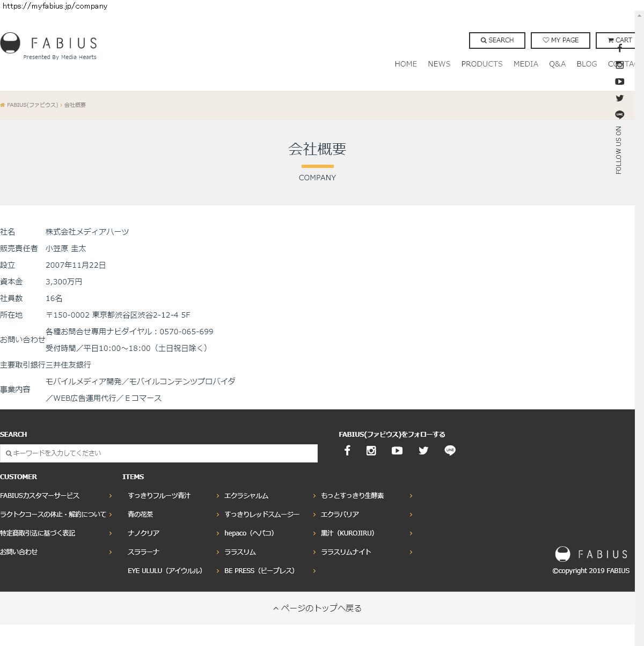
Task: Open エクラバリア item link
Action: point(340,515)
